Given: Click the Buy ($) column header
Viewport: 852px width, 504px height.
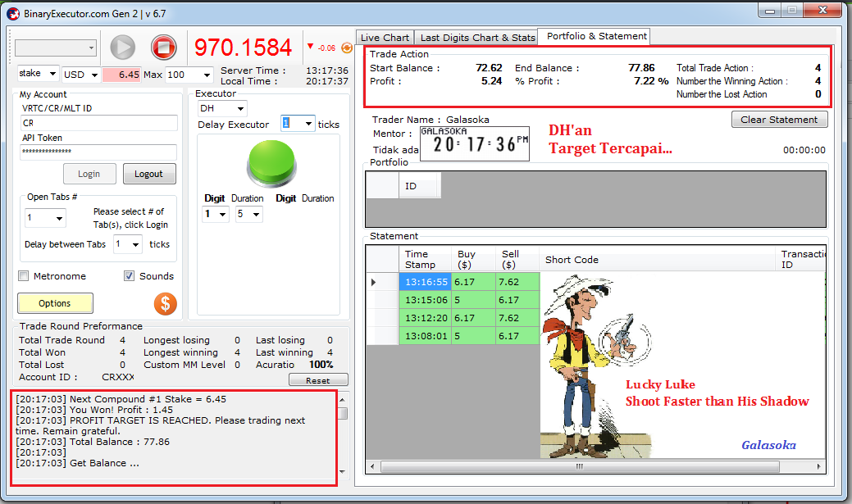Looking at the screenshot, I should tap(473, 259).
